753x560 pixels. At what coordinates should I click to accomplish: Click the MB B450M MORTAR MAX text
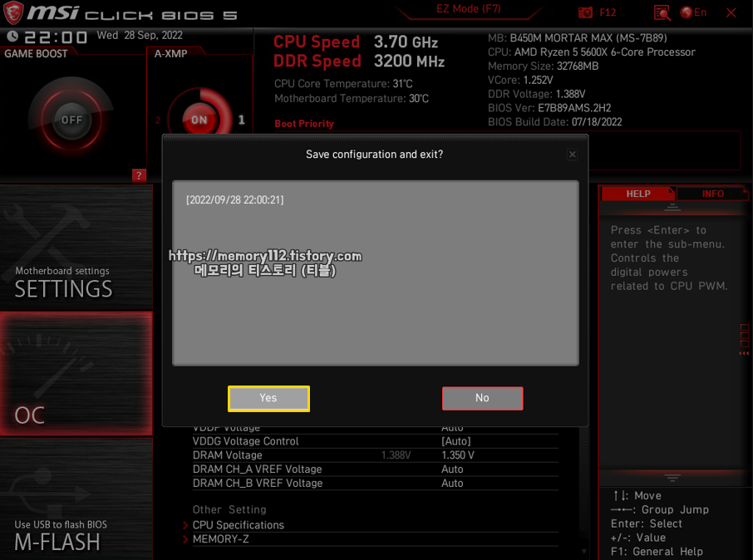pyautogui.click(x=578, y=38)
